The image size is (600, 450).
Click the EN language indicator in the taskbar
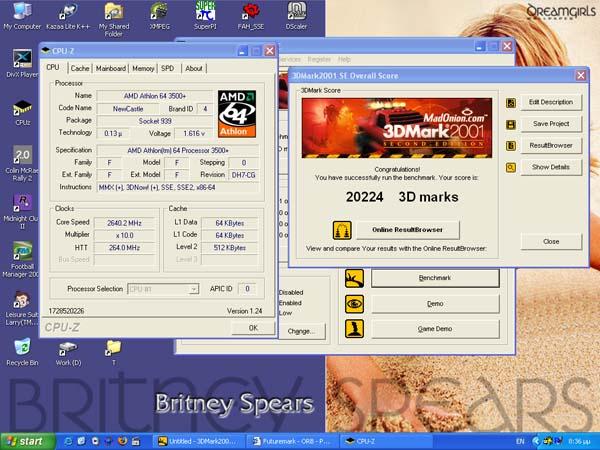(x=520, y=442)
